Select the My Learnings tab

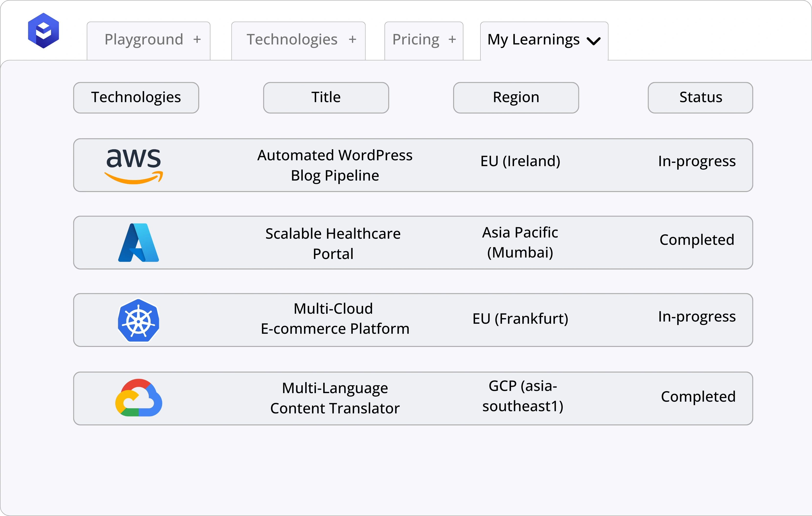[533, 40]
